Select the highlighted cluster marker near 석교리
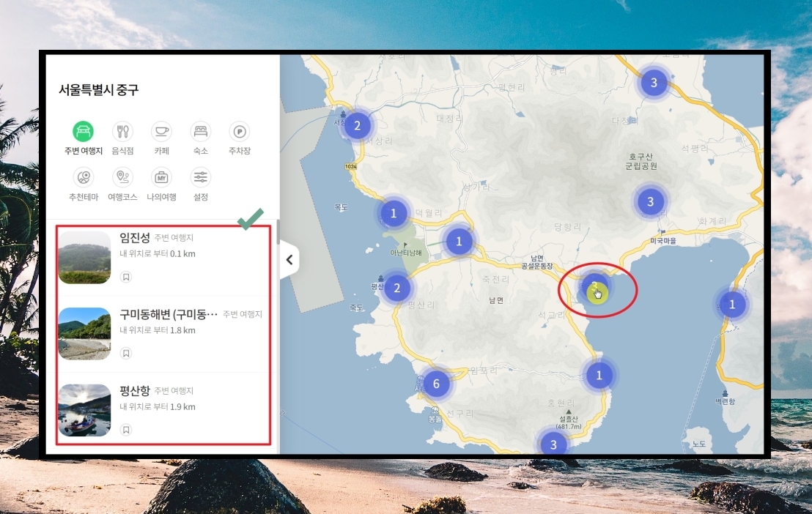 595,286
